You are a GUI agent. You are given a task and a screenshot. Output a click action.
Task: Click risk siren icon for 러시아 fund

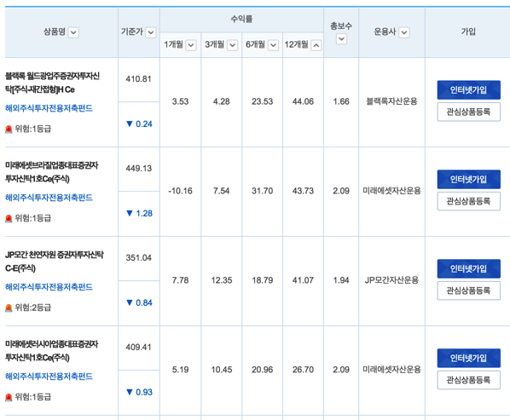pos(9,397)
